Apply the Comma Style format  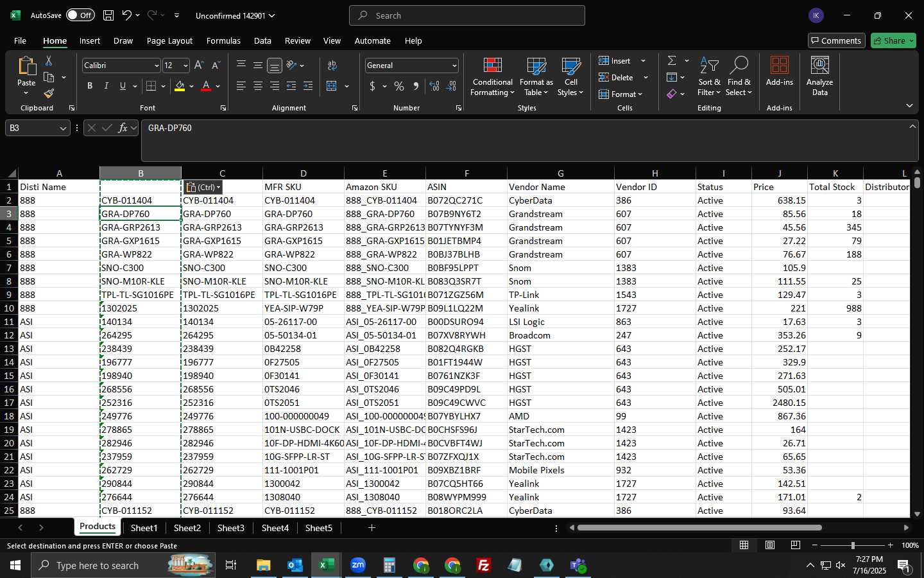coord(416,86)
